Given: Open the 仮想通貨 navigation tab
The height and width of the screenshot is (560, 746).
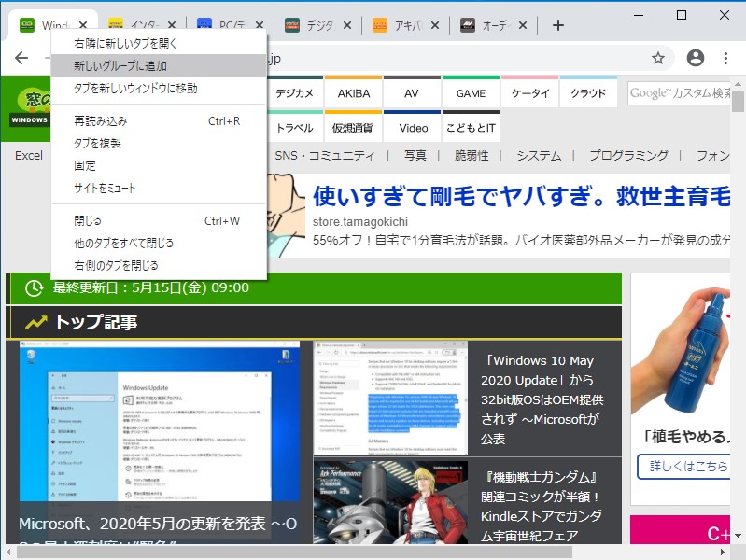Looking at the screenshot, I should pos(354,127).
